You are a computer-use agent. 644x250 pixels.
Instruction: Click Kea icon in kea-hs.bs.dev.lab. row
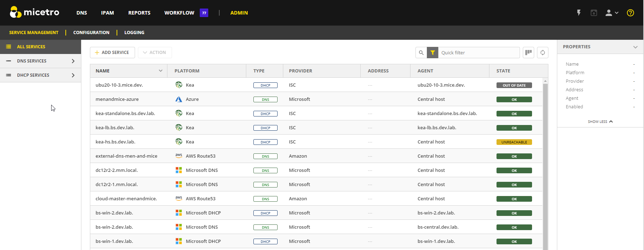click(x=179, y=142)
